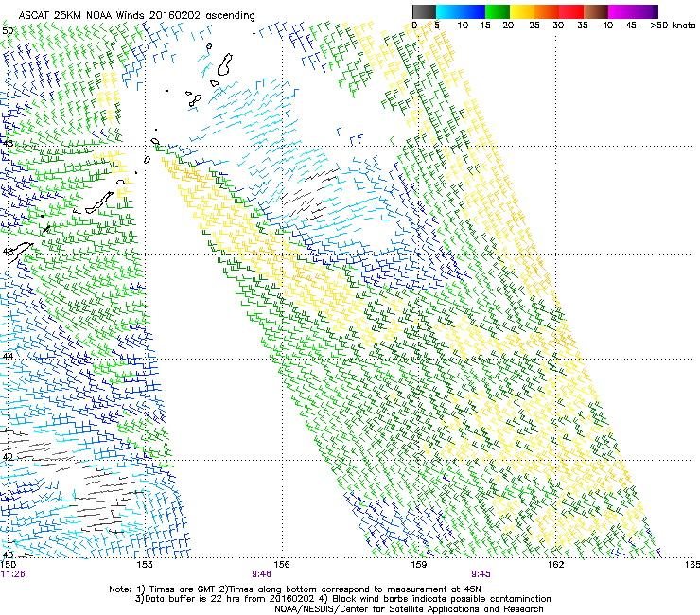Click the legend scale value "15"

click(485, 26)
